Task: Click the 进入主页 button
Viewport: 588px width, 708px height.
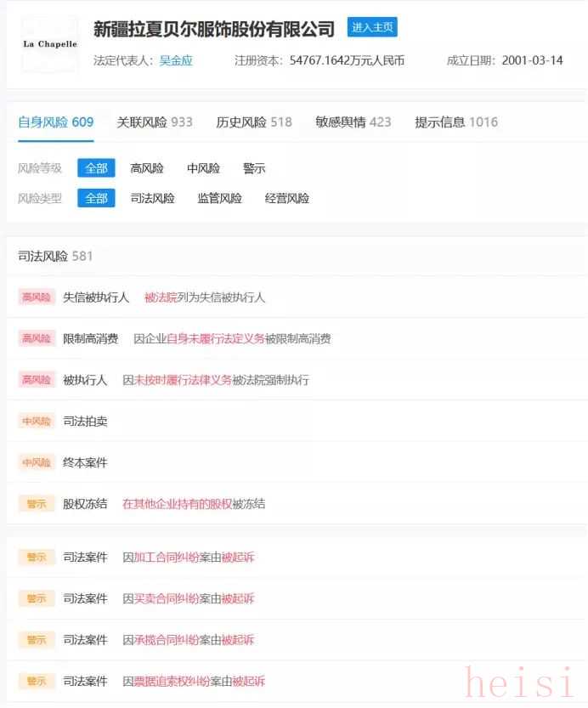Action: [x=373, y=27]
